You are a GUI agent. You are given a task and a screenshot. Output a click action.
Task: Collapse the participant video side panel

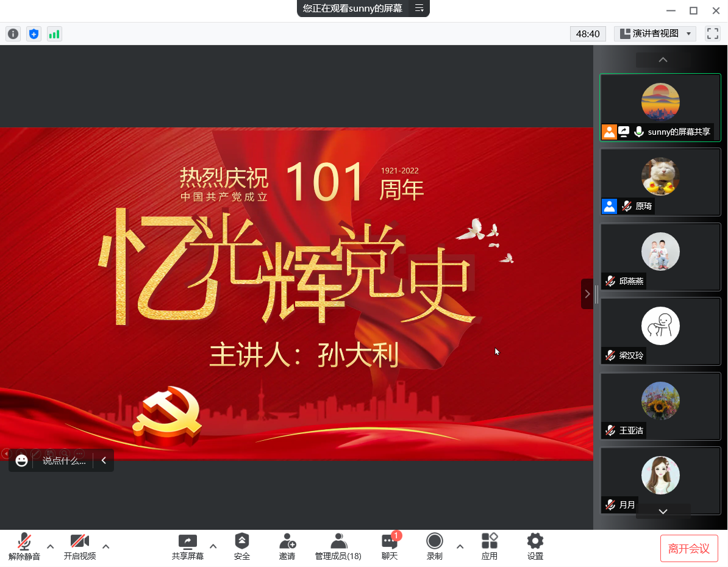click(587, 294)
